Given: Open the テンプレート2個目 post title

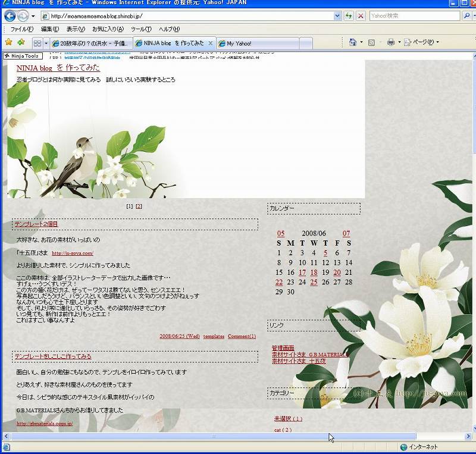Looking at the screenshot, I should [x=36, y=224].
